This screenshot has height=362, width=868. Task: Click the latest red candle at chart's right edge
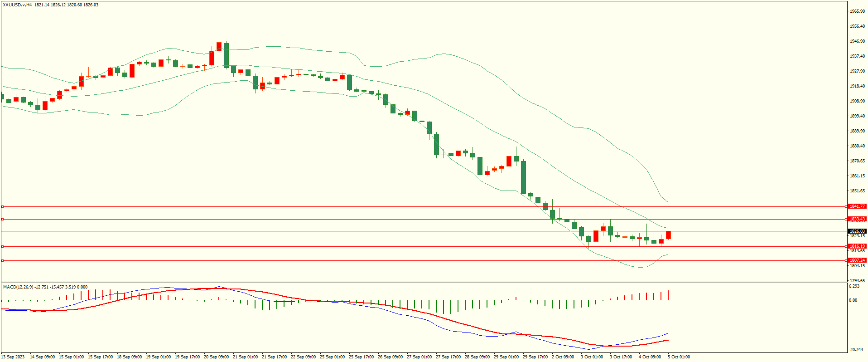(668, 235)
